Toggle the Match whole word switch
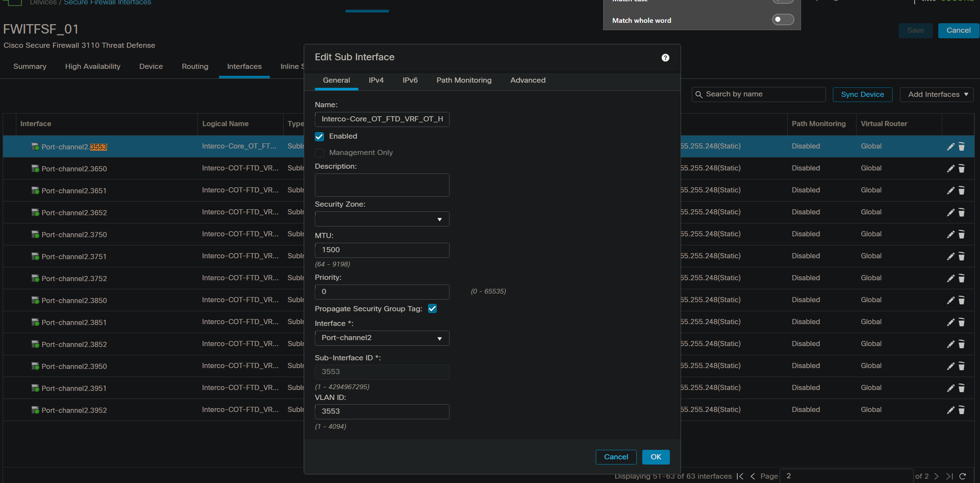This screenshot has height=483, width=980. click(783, 19)
